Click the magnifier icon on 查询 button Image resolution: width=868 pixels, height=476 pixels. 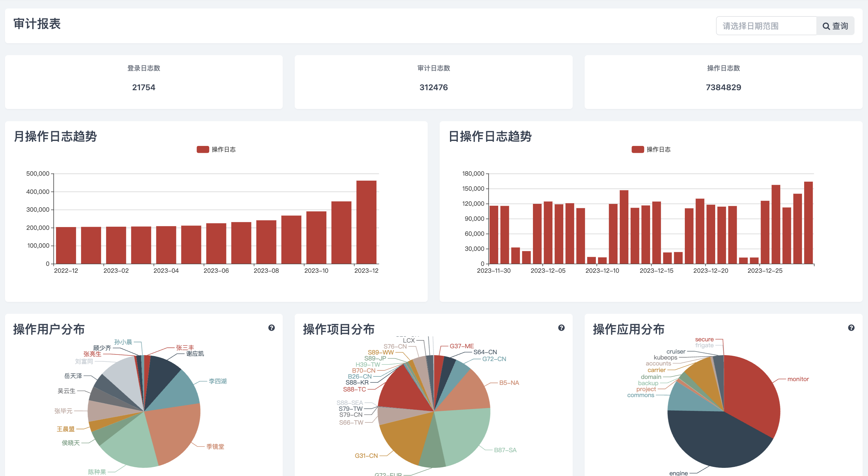826,26
